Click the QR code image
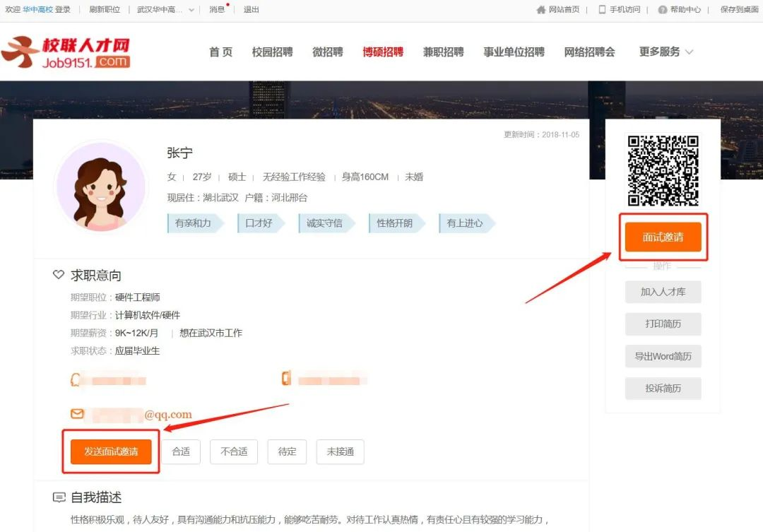This screenshot has width=763, height=532. pyautogui.click(x=663, y=170)
